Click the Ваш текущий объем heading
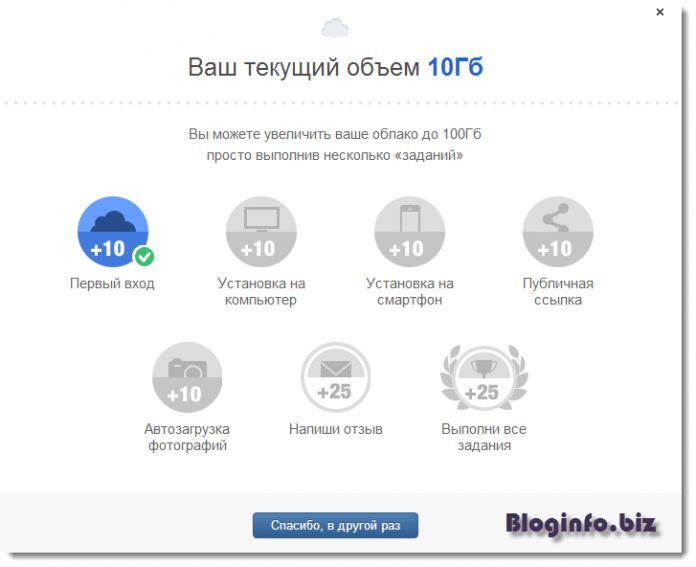 (x=304, y=67)
